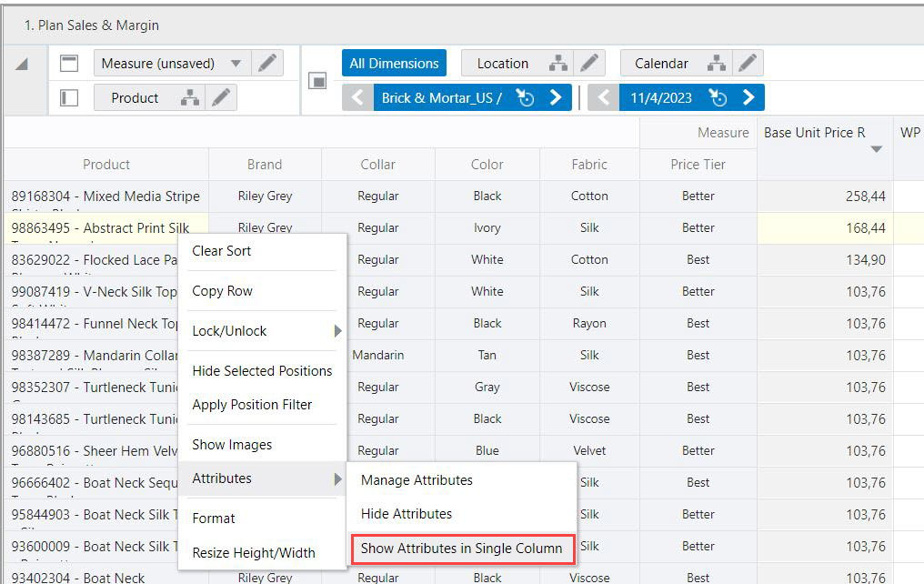Screen dimensions: 924x584
Task: Click the Gray color cell
Action: coord(487,388)
